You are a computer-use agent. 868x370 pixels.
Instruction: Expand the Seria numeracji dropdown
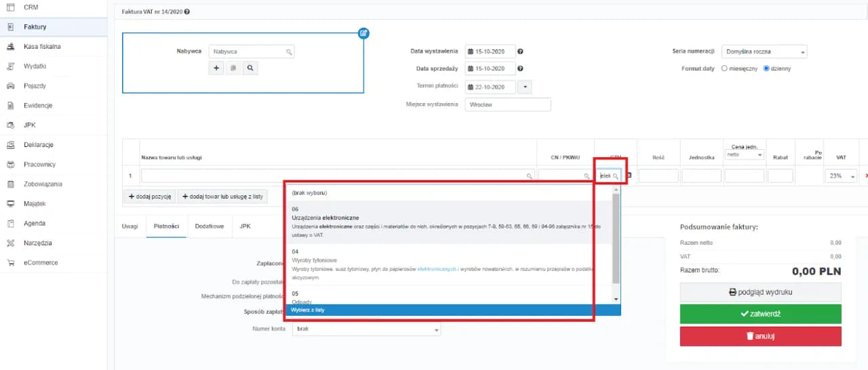[764, 52]
